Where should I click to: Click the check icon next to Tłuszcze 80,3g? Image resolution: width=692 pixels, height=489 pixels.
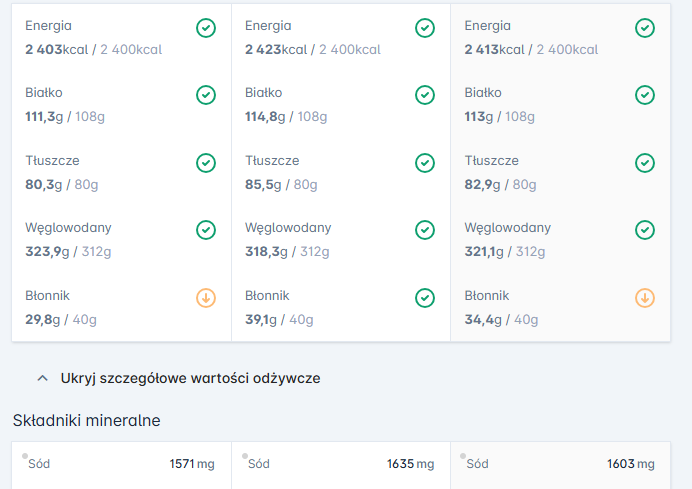(x=205, y=163)
